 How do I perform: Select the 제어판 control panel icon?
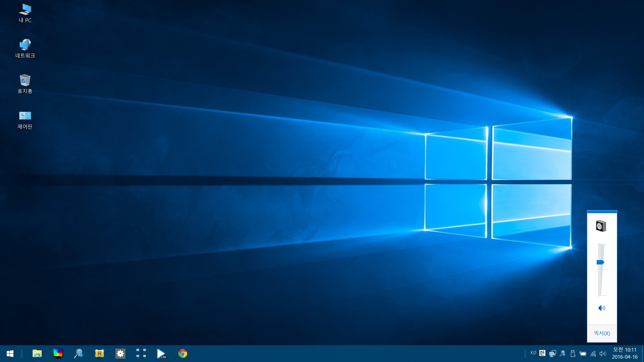pyautogui.click(x=25, y=120)
